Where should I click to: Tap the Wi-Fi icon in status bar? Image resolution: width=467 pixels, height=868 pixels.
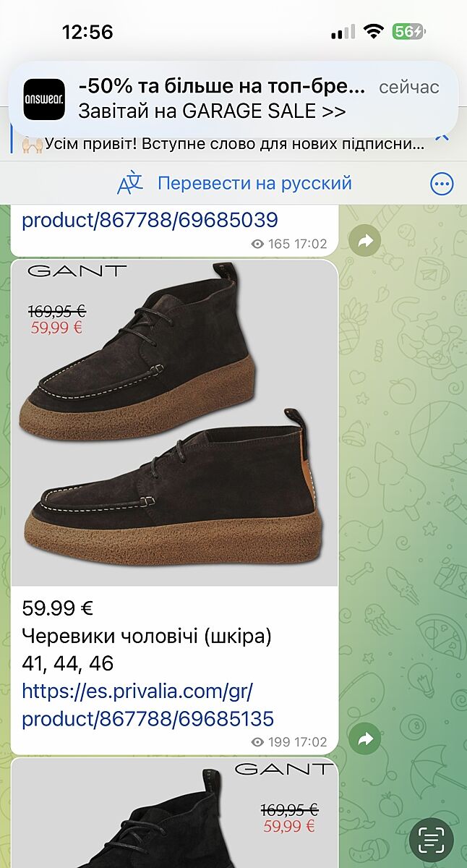(373, 32)
